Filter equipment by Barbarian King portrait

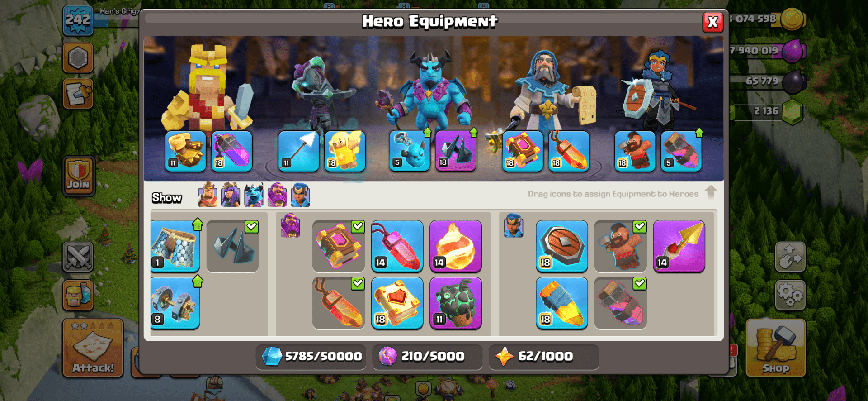click(208, 195)
